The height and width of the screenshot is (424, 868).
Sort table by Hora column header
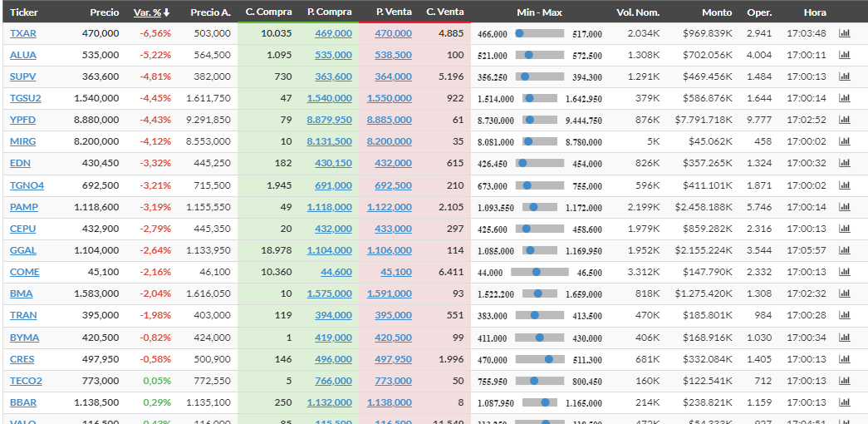pos(815,12)
